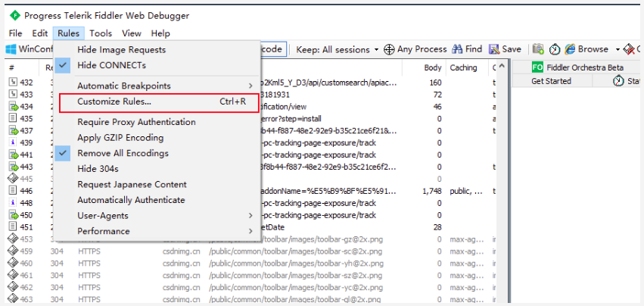644x306 pixels.
Task: Click the green arrow icon of session 450
Action: (x=14, y=215)
